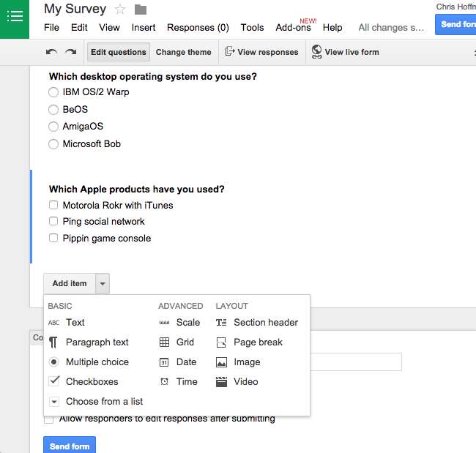This screenshot has height=453, width=476.
Task: Expand the Add item dropdown arrow
Action: 103,284
